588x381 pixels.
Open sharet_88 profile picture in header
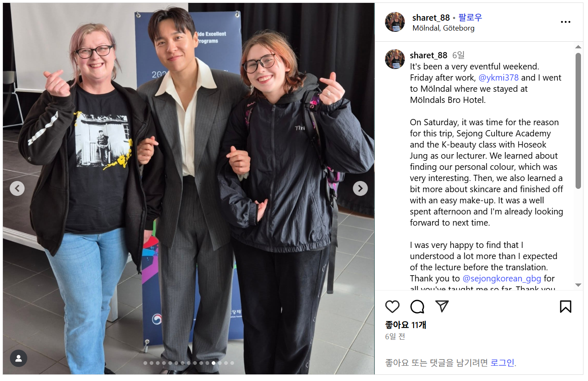coord(395,22)
